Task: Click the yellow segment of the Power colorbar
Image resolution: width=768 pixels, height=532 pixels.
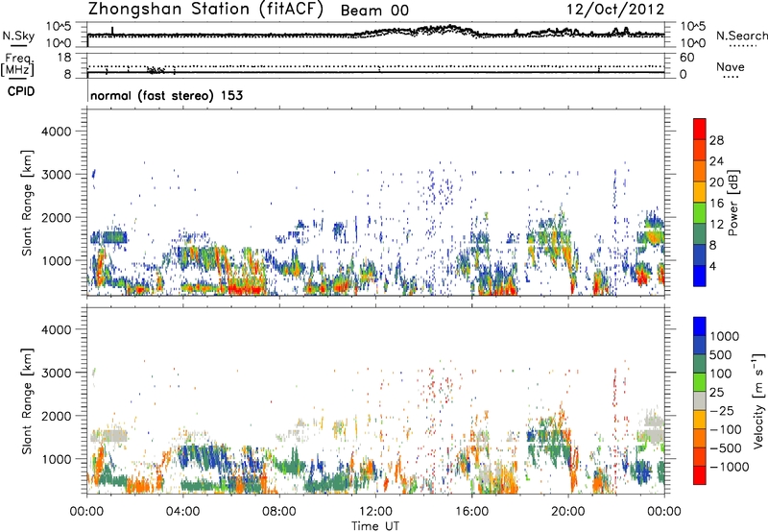Action: click(700, 192)
